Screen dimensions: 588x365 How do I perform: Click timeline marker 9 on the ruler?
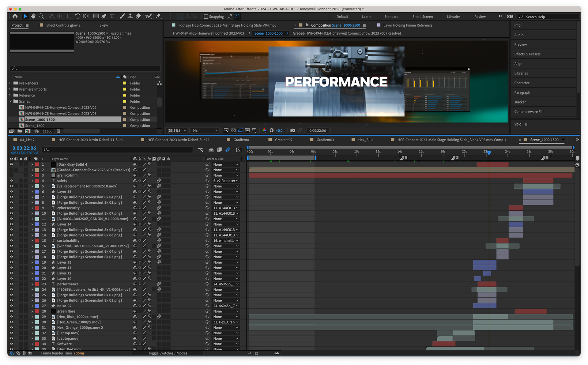(455, 158)
